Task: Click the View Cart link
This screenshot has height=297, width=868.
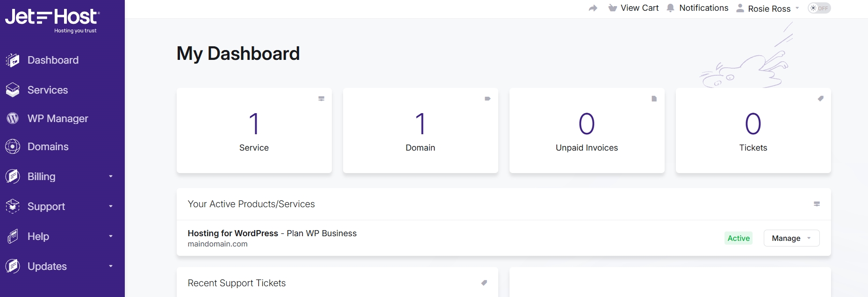Action: point(639,8)
